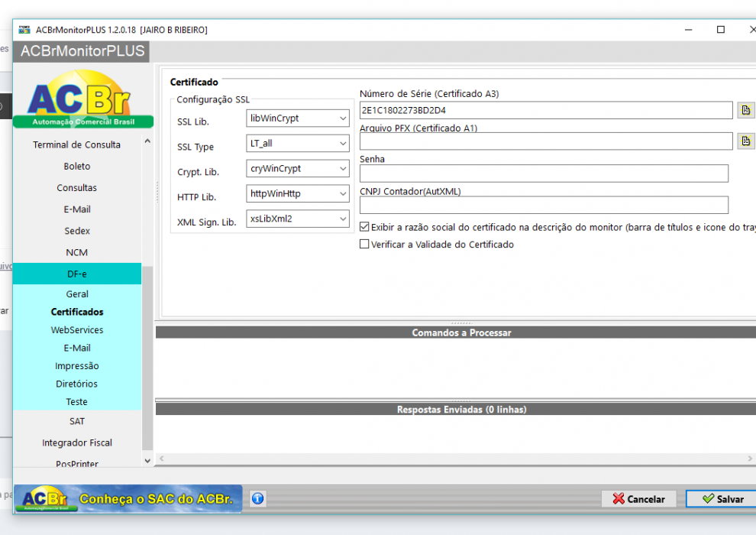Click the blue info icon
Viewport: 756px width, 535px height.
(x=258, y=498)
